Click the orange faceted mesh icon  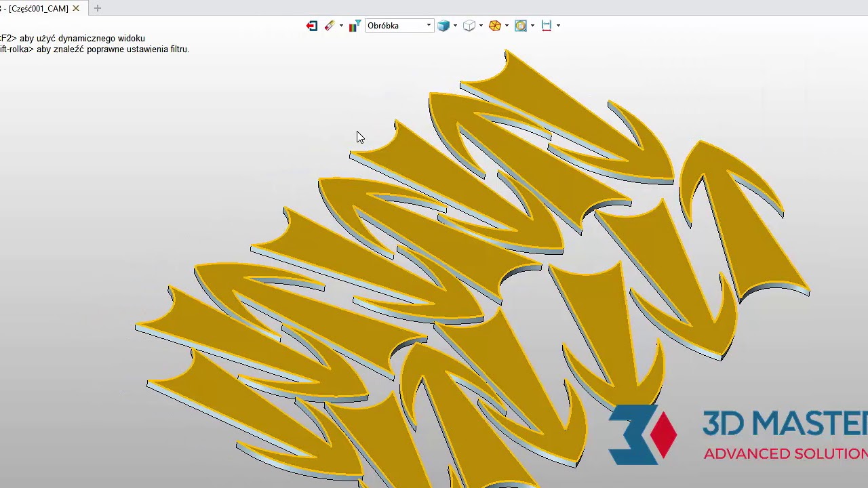[x=495, y=26]
